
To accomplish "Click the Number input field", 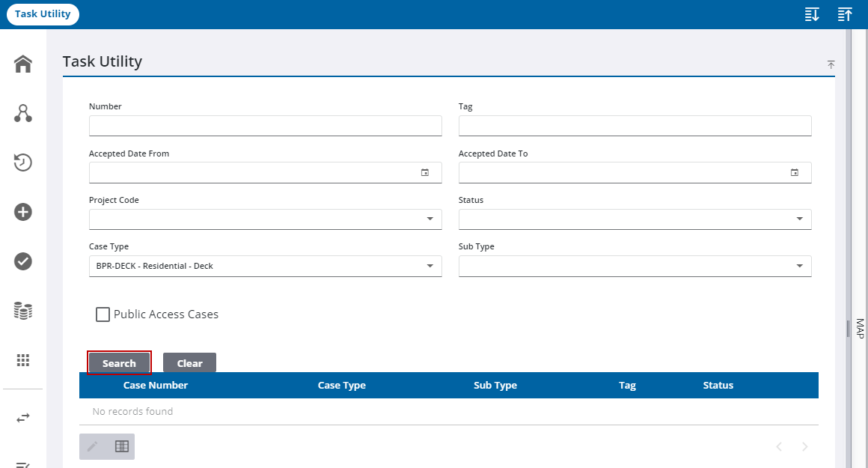I will [x=265, y=126].
